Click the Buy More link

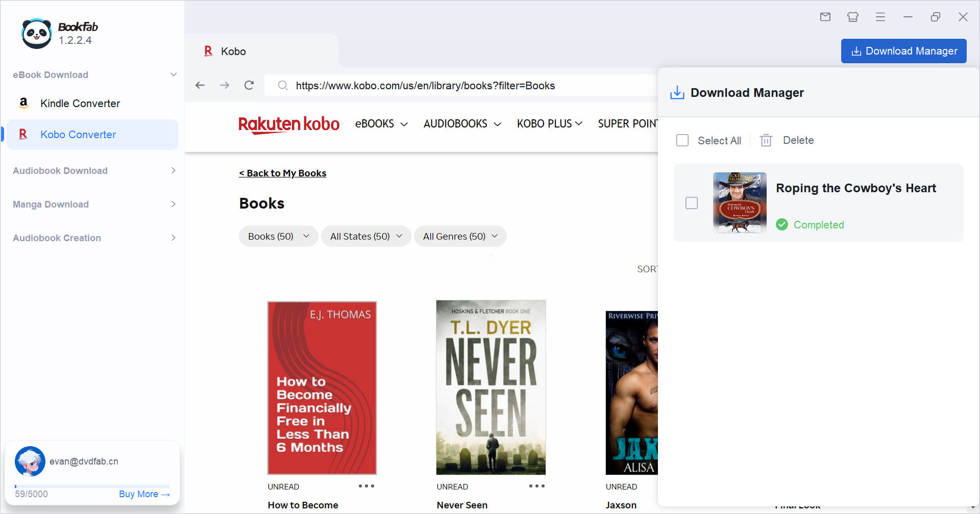144,494
